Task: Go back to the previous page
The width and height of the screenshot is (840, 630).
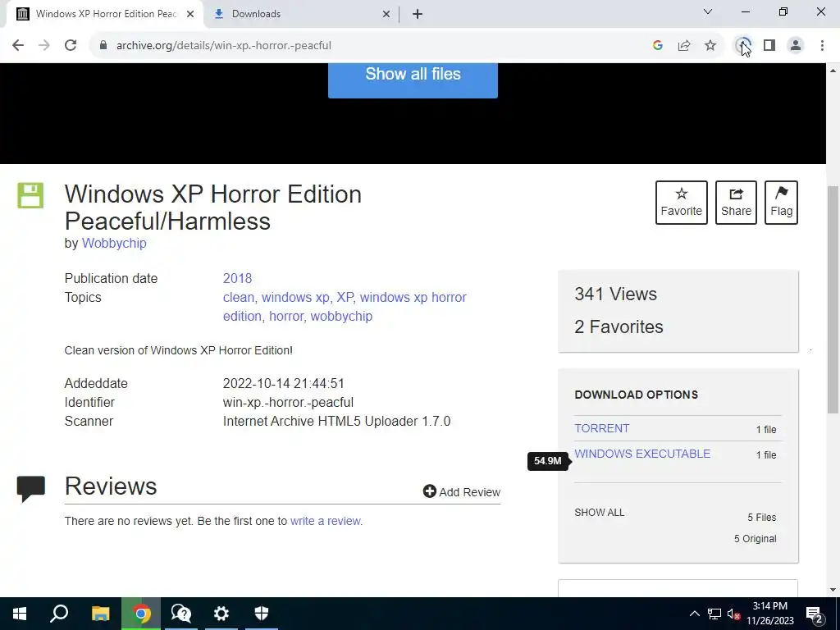Action: [x=18, y=46]
